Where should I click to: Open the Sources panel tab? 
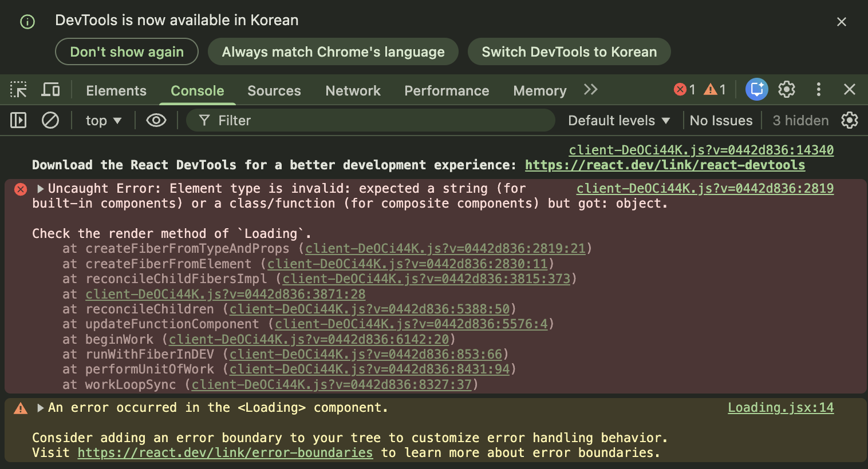[274, 90]
